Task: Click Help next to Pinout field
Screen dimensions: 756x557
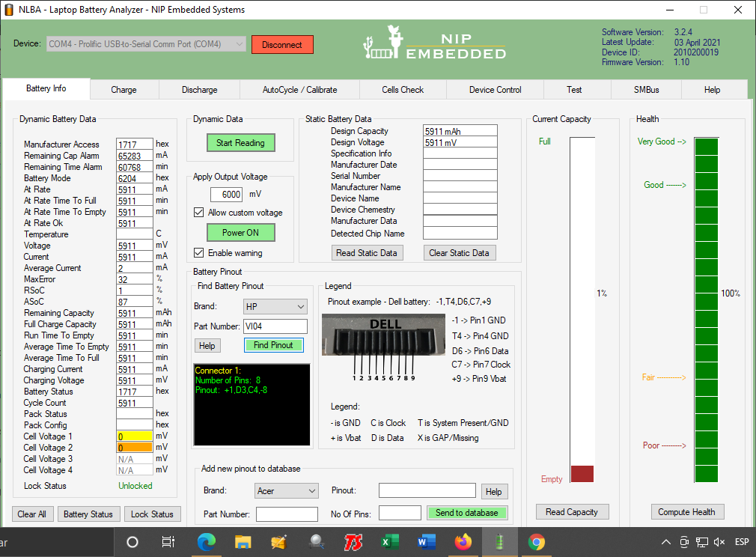Action: click(x=494, y=491)
